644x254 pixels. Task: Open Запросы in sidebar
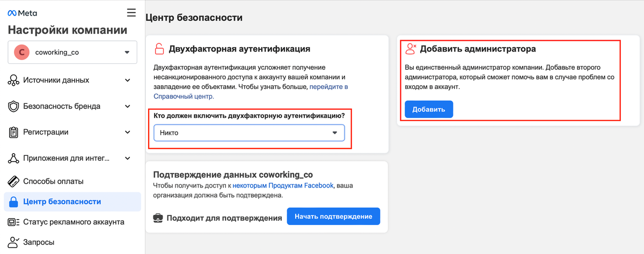click(72, 242)
